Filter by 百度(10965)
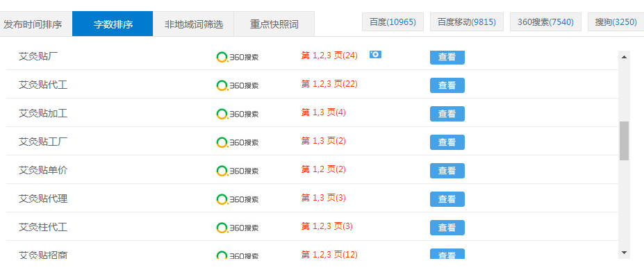Image resolution: width=644 pixels, height=270 pixels. click(x=393, y=22)
